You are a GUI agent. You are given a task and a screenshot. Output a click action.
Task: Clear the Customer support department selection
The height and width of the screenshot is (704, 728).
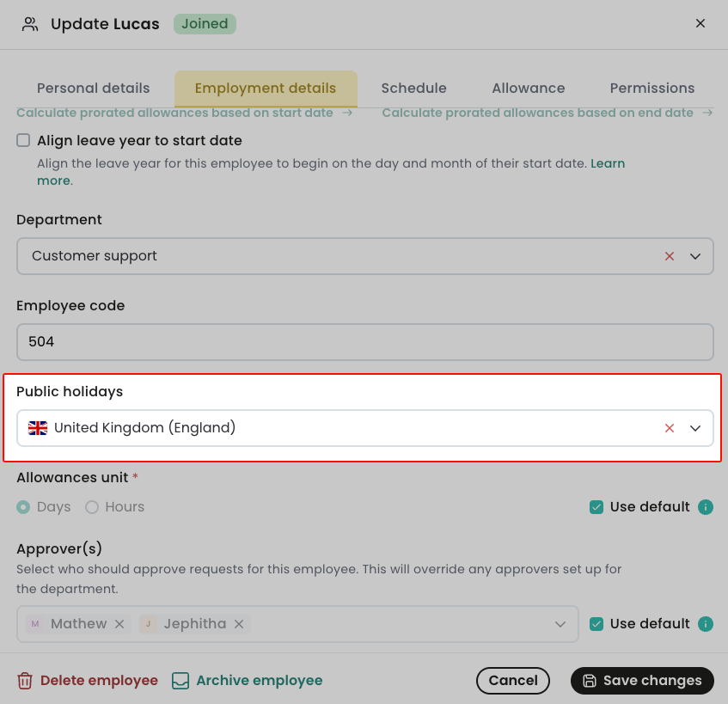pos(670,255)
